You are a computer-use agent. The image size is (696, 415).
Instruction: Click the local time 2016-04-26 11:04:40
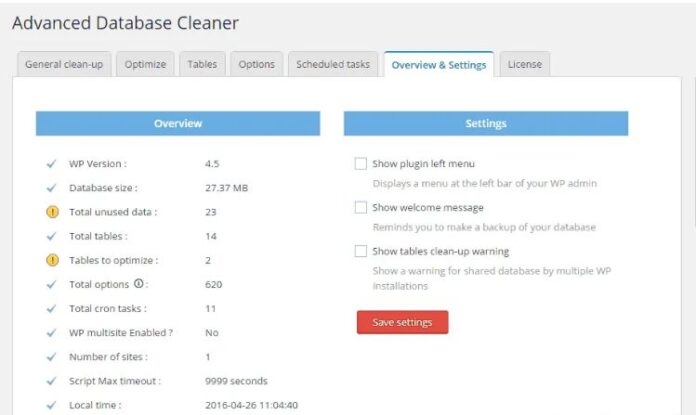[x=251, y=405]
